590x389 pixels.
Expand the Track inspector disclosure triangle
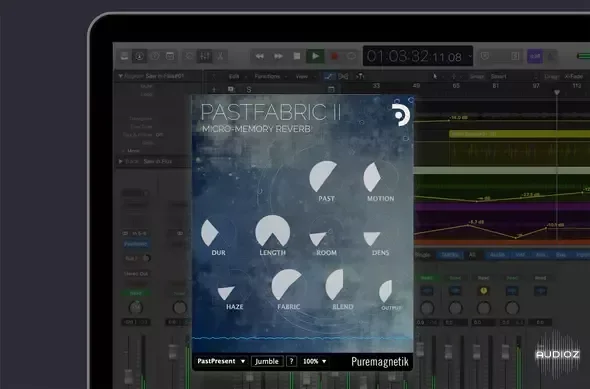pos(120,161)
